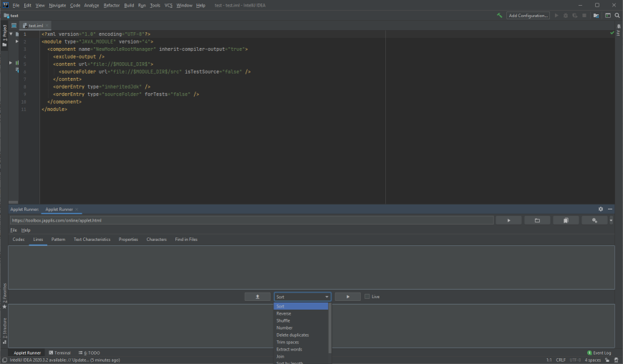Click the Add Configuration... button
The width and height of the screenshot is (623, 364).
[528, 16]
